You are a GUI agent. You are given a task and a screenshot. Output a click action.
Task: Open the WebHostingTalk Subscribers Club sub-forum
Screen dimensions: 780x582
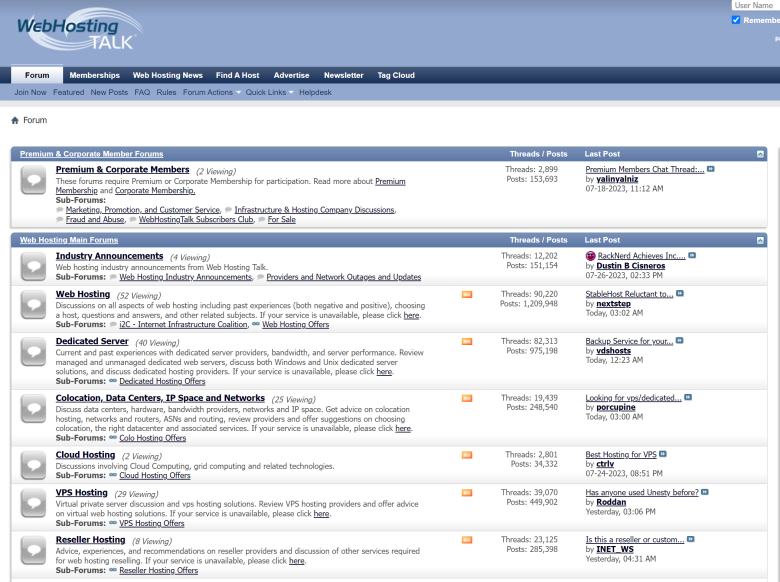[196, 219]
